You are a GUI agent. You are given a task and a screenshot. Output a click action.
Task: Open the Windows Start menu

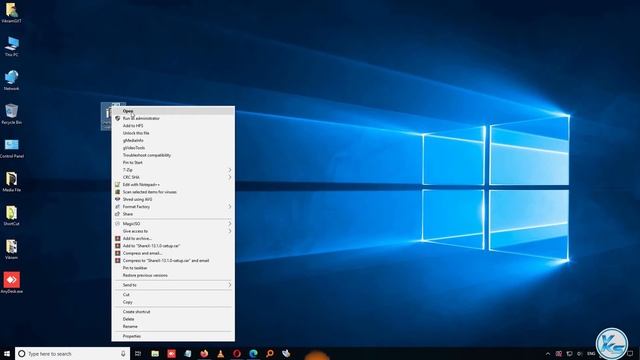click(7, 353)
